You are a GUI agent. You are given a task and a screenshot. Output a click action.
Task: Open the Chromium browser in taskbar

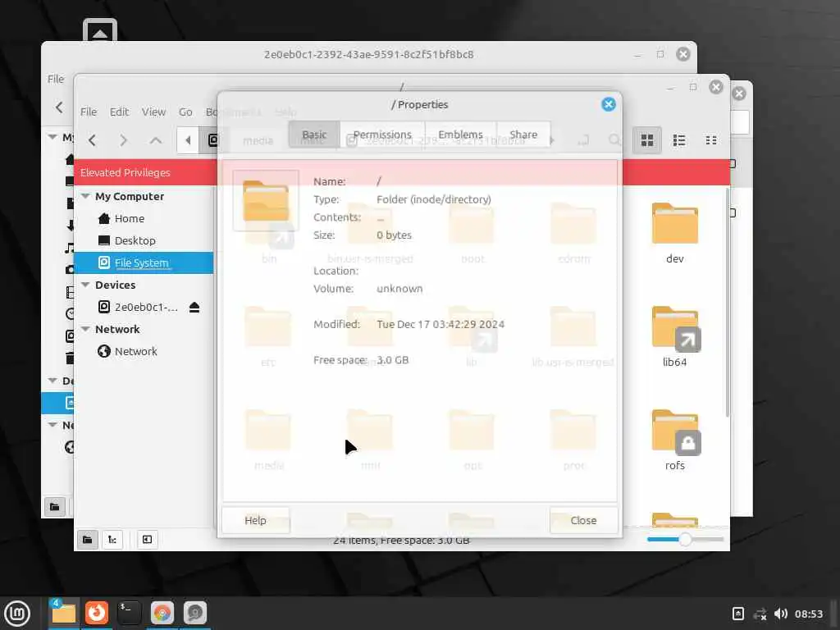(162, 613)
